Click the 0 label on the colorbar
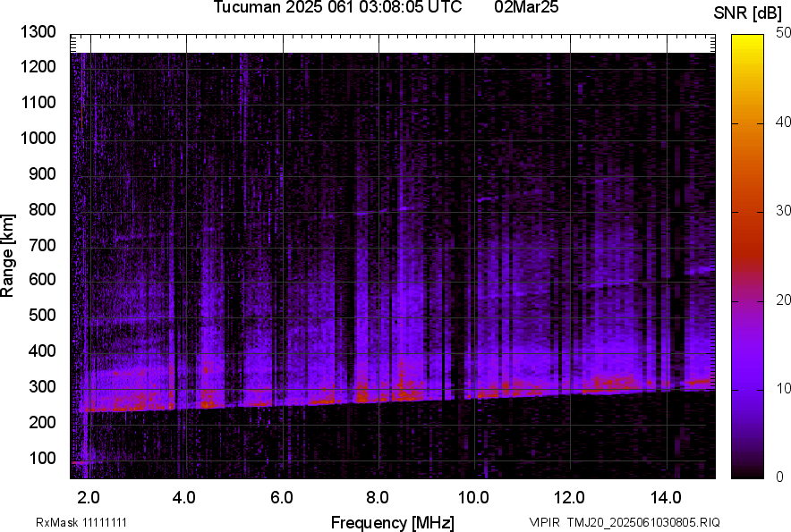This screenshot has height=532, width=791. (780, 477)
